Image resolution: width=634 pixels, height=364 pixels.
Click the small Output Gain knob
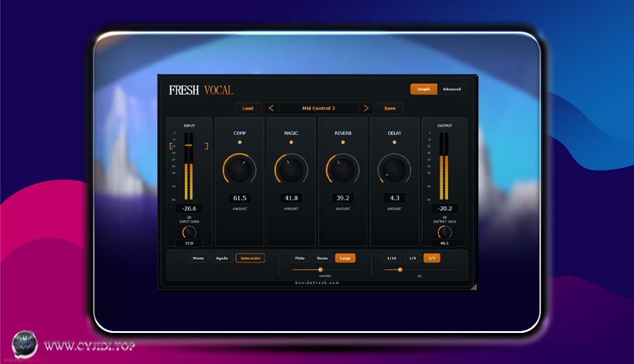click(445, 232)
